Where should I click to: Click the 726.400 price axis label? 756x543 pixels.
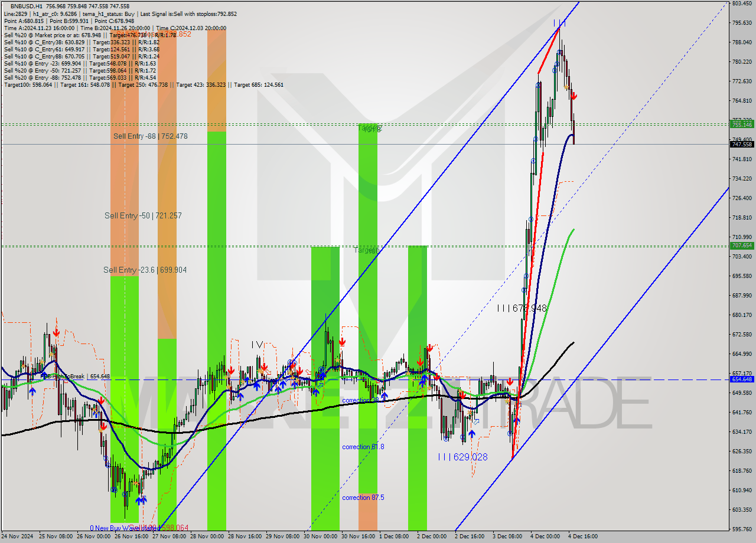pos(742,198)
